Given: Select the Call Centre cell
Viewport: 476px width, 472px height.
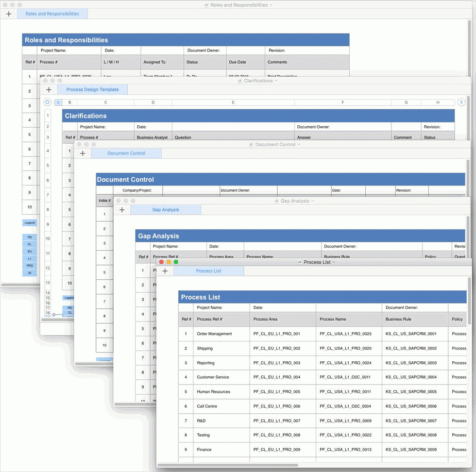Looking at the screenshot, I should coord(221,406).
